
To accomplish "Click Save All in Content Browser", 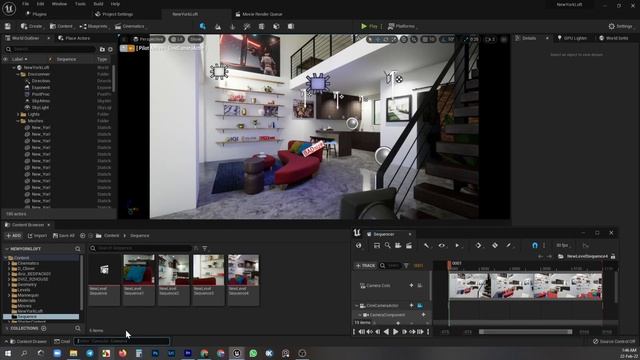I will pyautogui.click(x=64, y=236).
